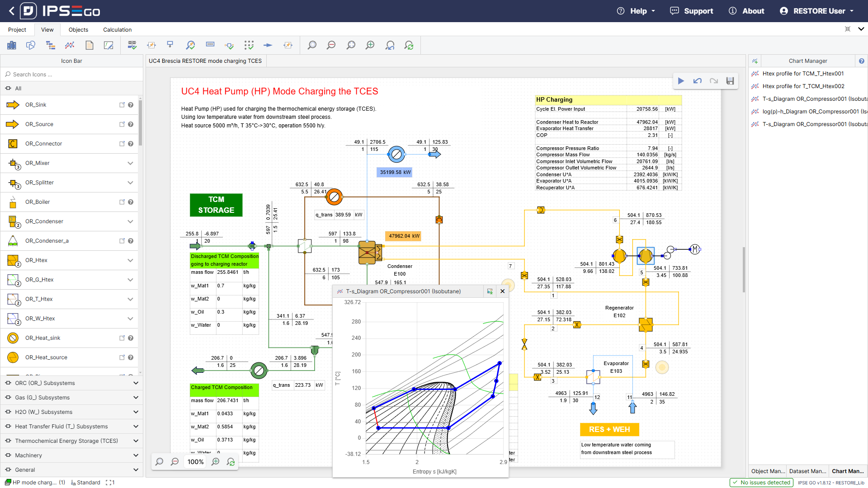Switch to the Dataset Manager tab
Screen dimensions: 868x488
point(807,471)
